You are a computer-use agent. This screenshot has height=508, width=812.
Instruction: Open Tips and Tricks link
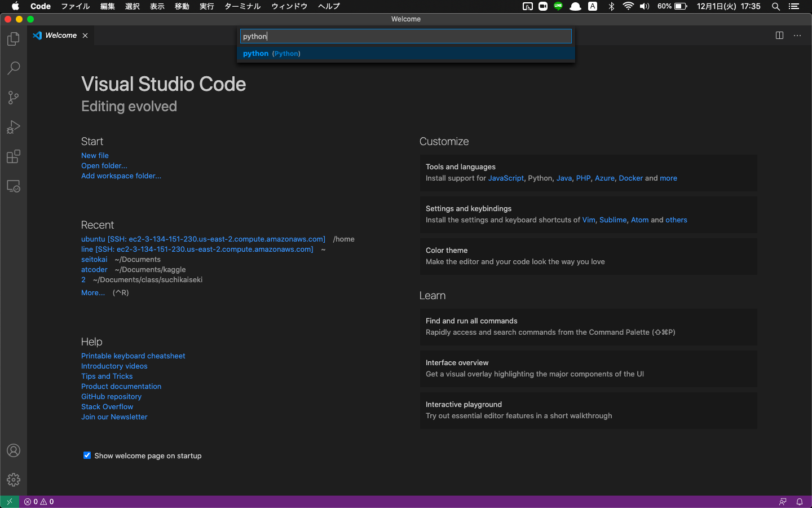pos(107,376)
